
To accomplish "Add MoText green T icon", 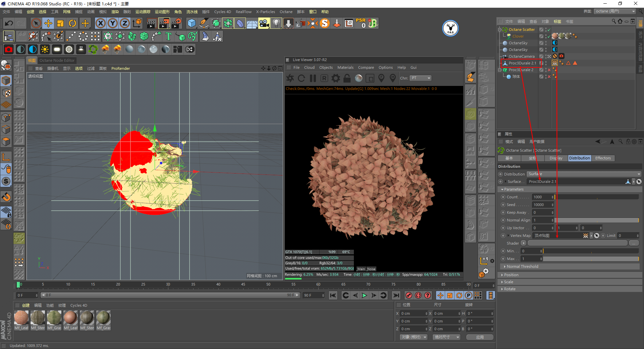I will pos(168,36).
